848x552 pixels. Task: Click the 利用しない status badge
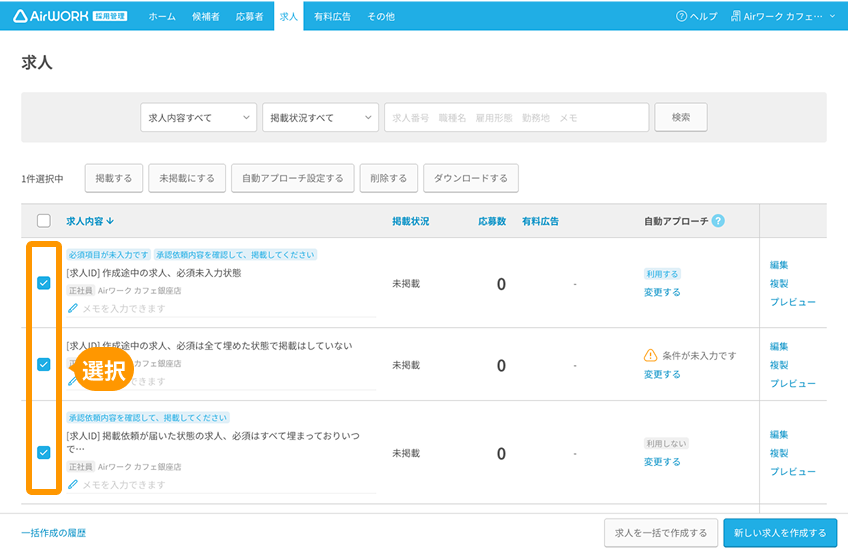pos(666,443)
